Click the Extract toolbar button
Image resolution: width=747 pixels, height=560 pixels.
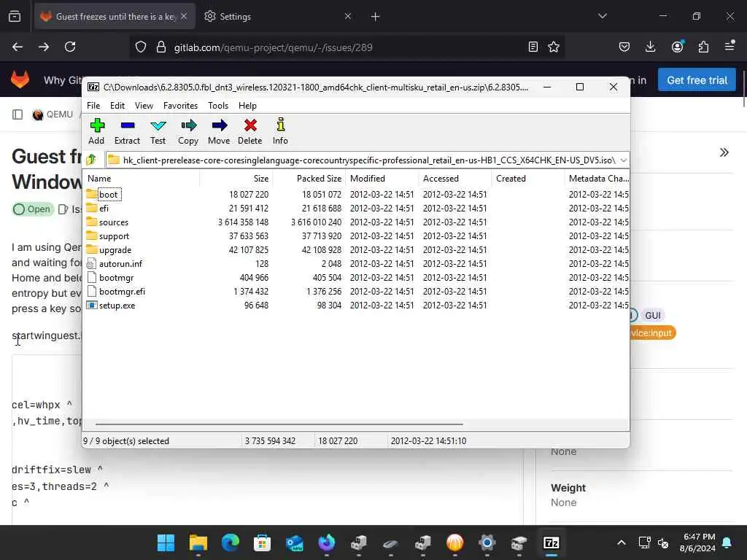127,131
